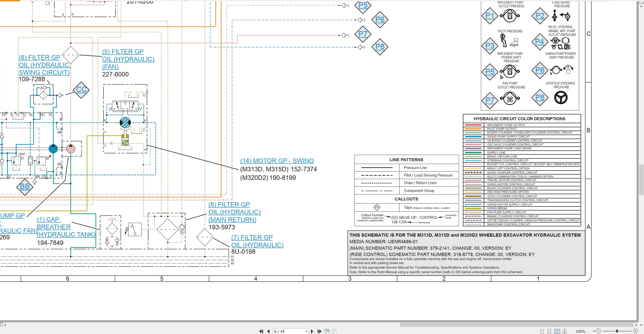Viewport: 644px width, 334px height.
Task: Click the swing motor symbol
Action: pyautogui.click(x=125, y=123)
